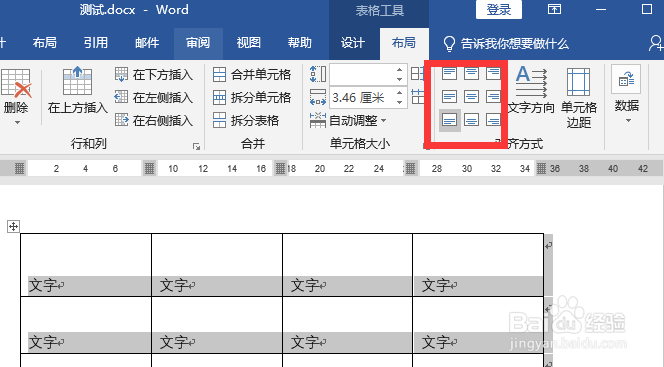Align text bottom left
Image resolution: width=664 pixels, height=367 pixels.
point(449,120)
